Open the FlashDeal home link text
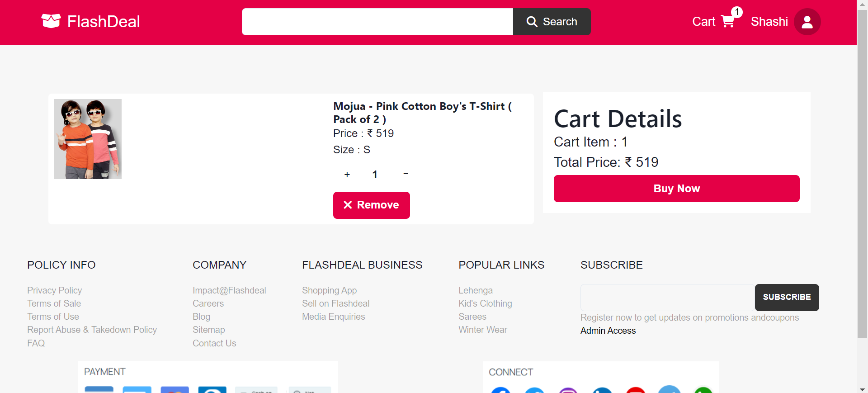Viewport: 868px width, 393px height. pos(104,21)
